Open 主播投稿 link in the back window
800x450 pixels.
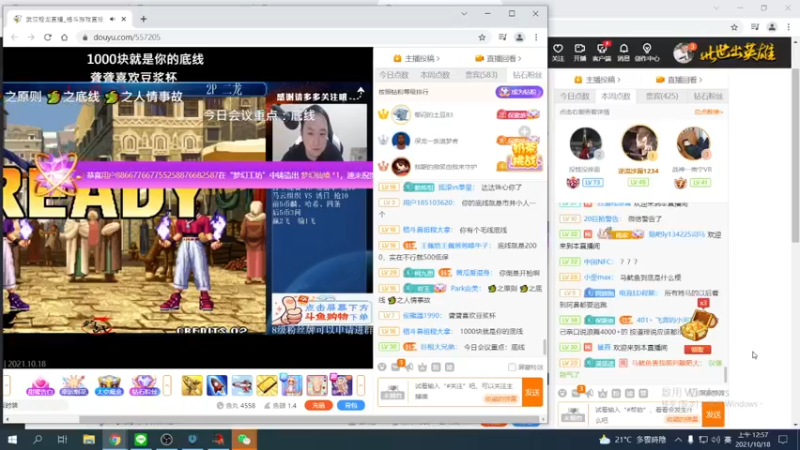point(597,80)
